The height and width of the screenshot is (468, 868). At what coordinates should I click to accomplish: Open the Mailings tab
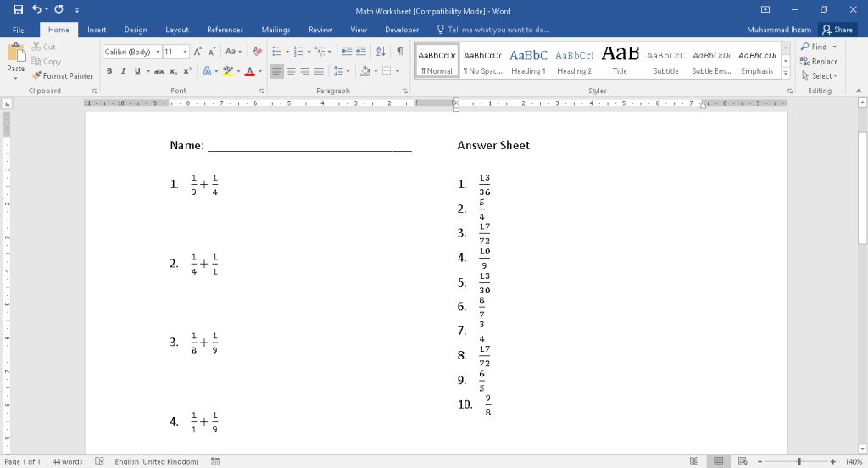click(275, 30)
